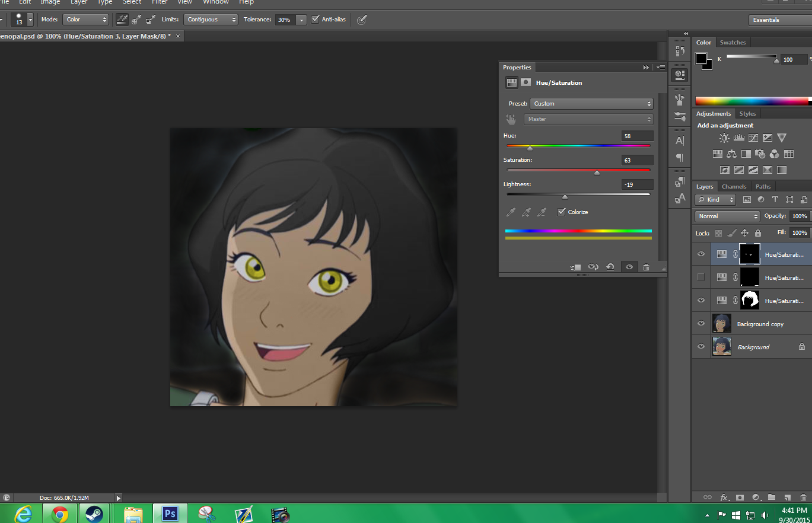Select the top Hue/Saturation layer mask thumbnail
The width and height of the screenshot is (812, 523).
(x=749, y=254)
